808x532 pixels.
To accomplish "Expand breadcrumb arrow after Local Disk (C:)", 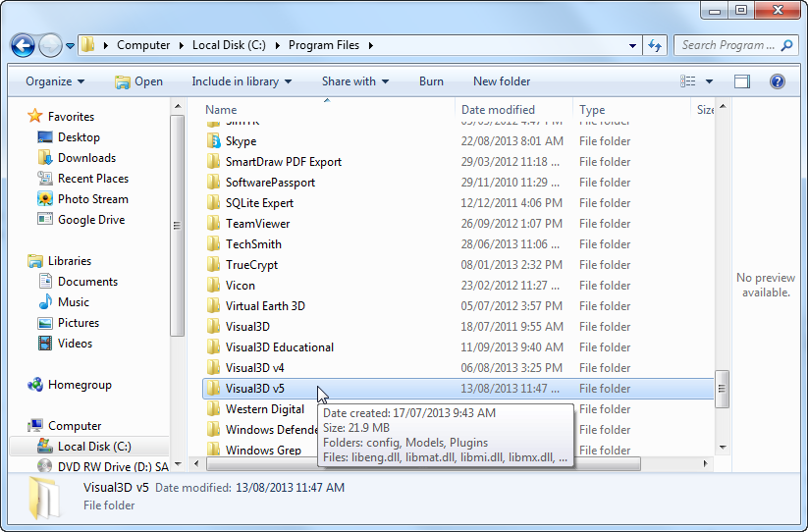I will [278, 45].
